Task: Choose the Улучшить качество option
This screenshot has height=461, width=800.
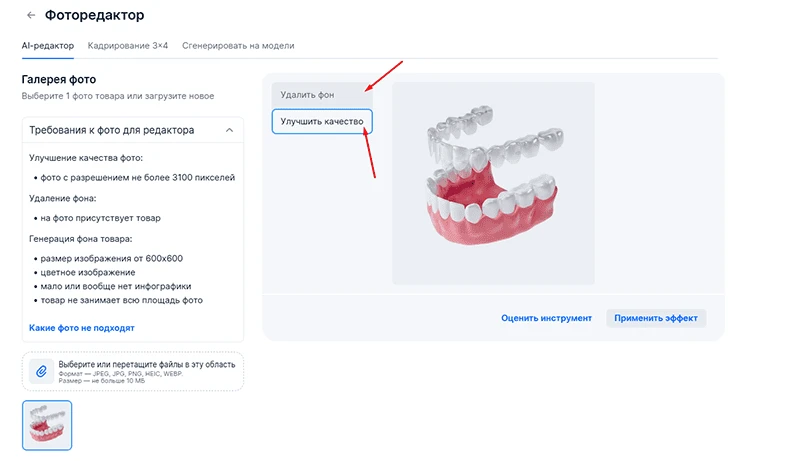Action: (x=322, y=121)
